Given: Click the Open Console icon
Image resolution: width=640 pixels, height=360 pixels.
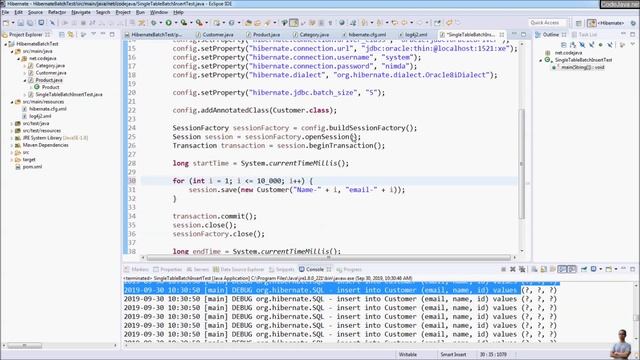Looking at the screenshot, I should pos(609,269).
